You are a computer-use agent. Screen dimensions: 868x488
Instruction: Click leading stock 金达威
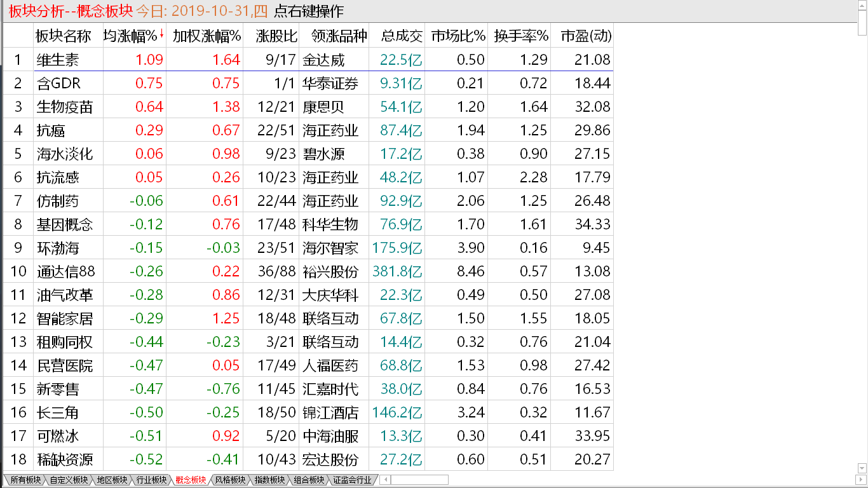[323, 60]
